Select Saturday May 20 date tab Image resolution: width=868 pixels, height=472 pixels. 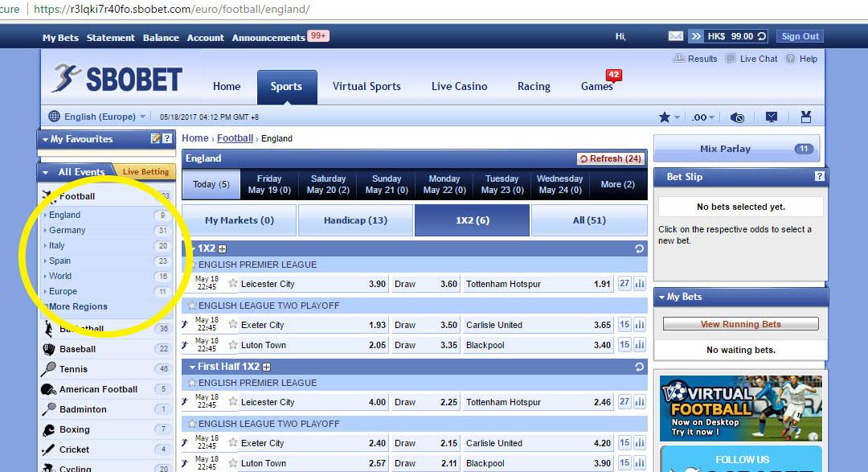(x=328, y=184)
